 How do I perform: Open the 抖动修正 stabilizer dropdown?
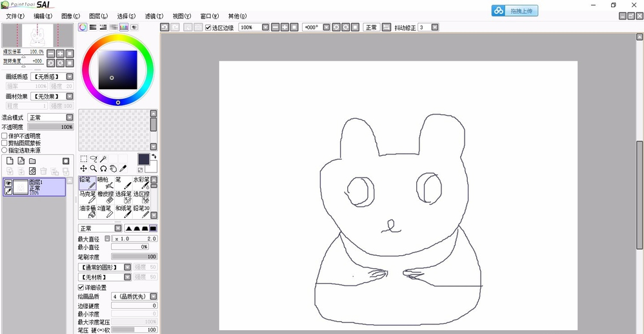(x=434, y=28)
